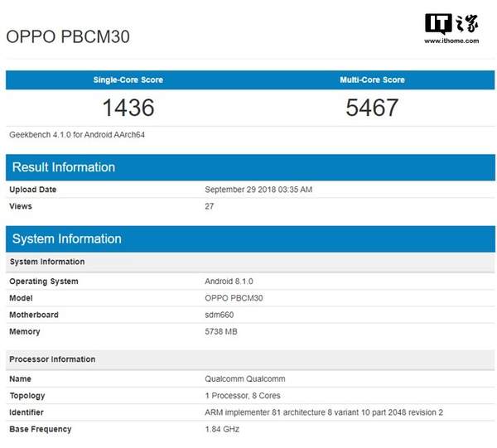
Task: Select the sdm660 motherboard value
Action: coord(220,315)
